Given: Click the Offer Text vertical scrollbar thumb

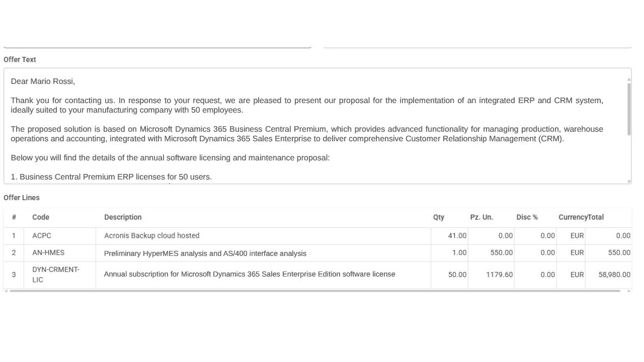Looking at the screenshot, I should [629, 109].
